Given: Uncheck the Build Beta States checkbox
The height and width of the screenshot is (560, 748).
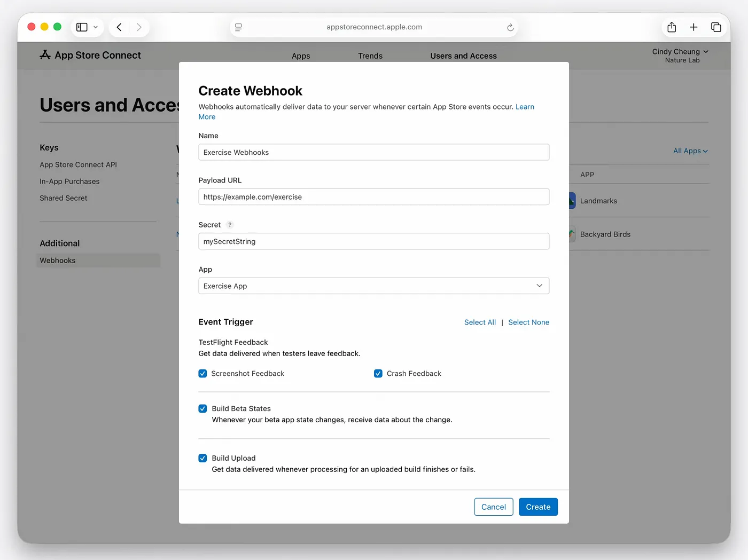Looking at the screenshot, I should pyautogui.click(x=202, y=409).
